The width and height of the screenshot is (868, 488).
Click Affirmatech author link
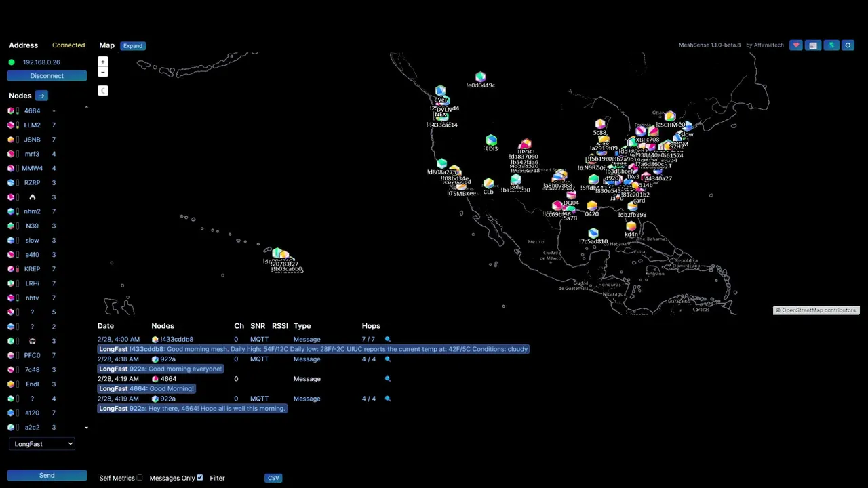point(768,45)
